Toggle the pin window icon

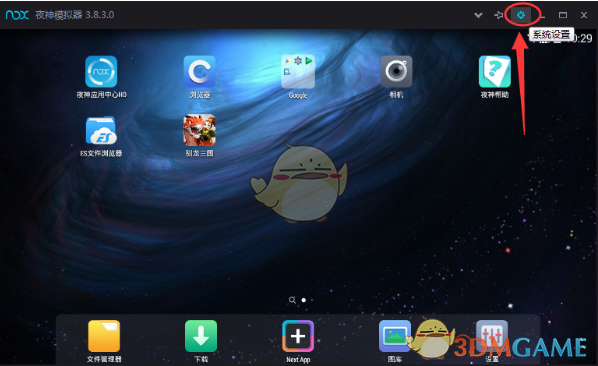pos(498,15)
